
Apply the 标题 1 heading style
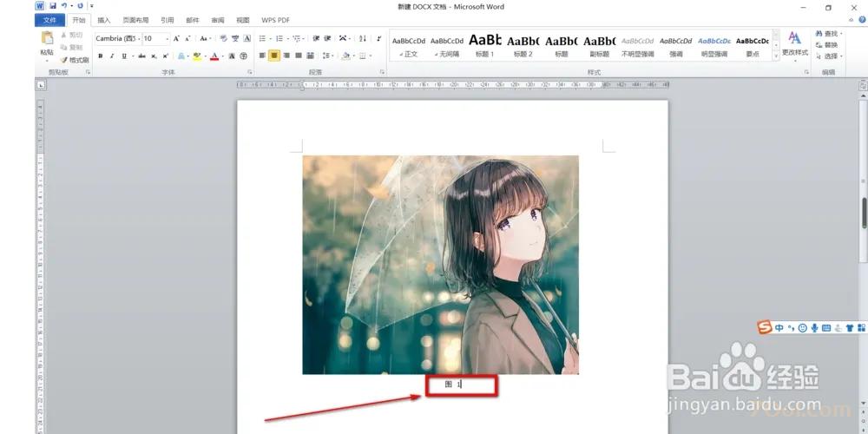pos(485,47)
